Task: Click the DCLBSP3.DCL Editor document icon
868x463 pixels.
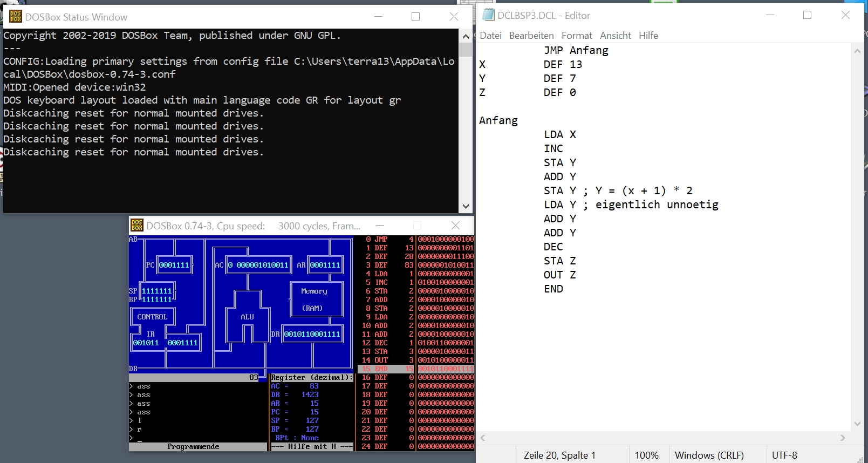Action: (488, 15)
